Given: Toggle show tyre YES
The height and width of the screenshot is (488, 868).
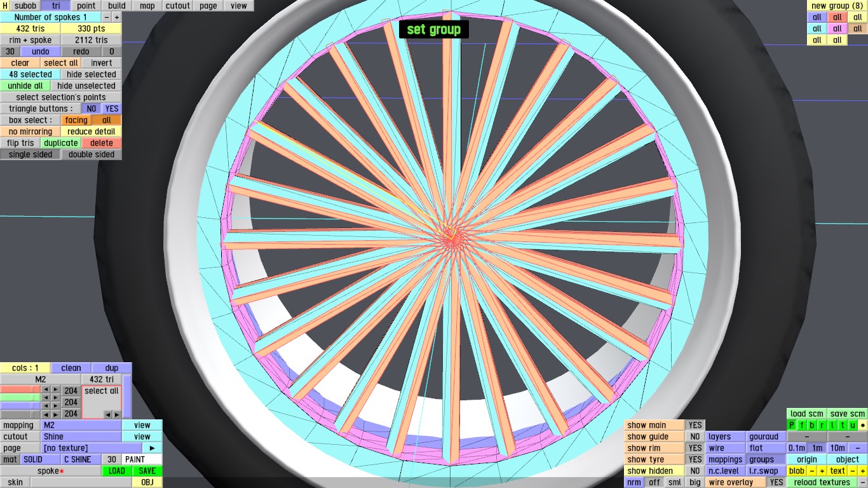Looking at the screenshot, I should [x=696, y=459].
